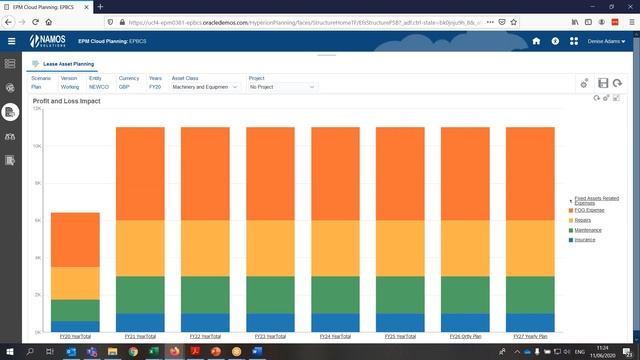Maximize the Profit and Loss Impact chart
The image size is (640, 360).
(x=616, y=98)
